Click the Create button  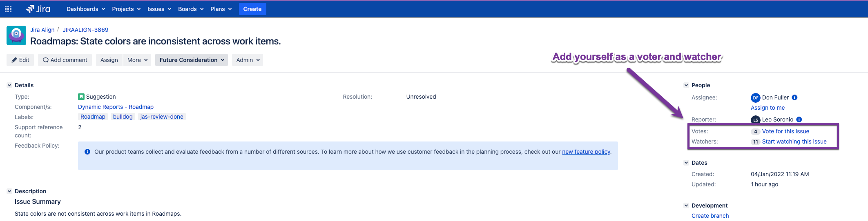(252, 9)
